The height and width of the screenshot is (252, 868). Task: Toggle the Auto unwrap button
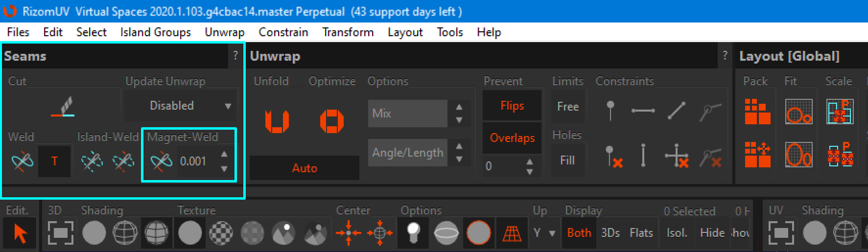(x=305, y=168)
